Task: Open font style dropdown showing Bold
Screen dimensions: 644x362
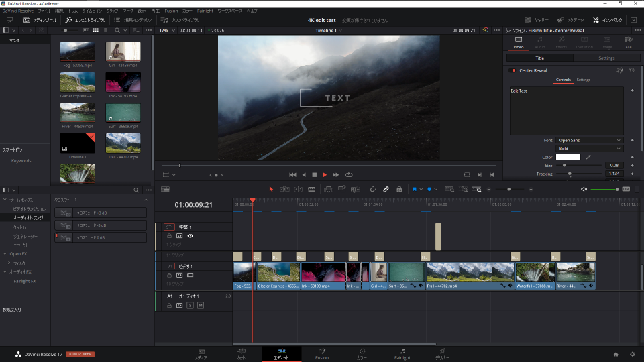Action: click(589, 149)
